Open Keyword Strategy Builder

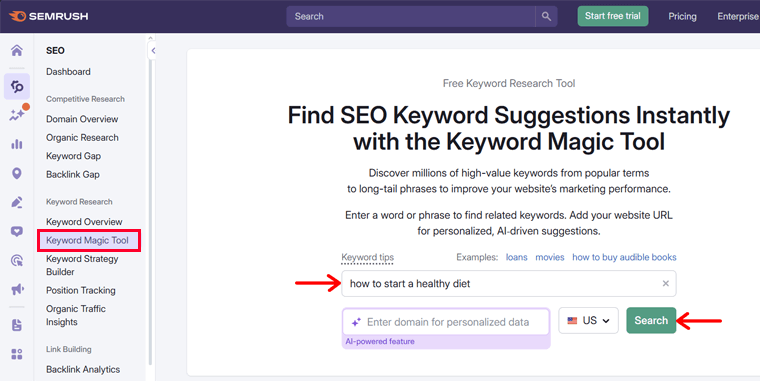pos(82,265)
